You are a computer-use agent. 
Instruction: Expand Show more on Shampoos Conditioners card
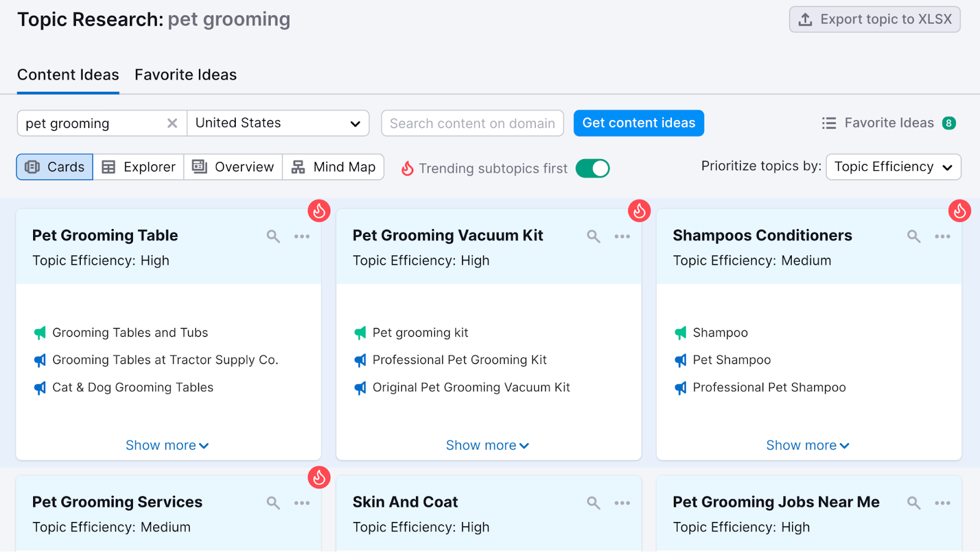[x=807, y=445]
